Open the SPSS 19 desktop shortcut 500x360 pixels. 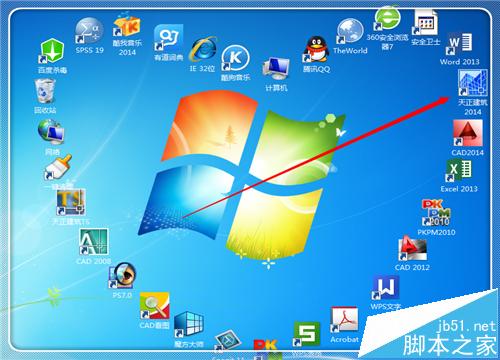tap(89, 32)
